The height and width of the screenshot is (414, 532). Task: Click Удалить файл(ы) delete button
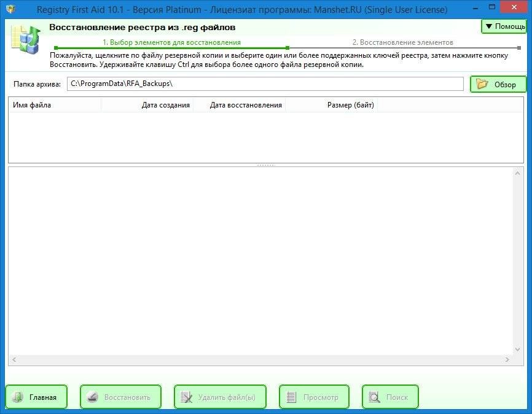click(x=220, y=397)
